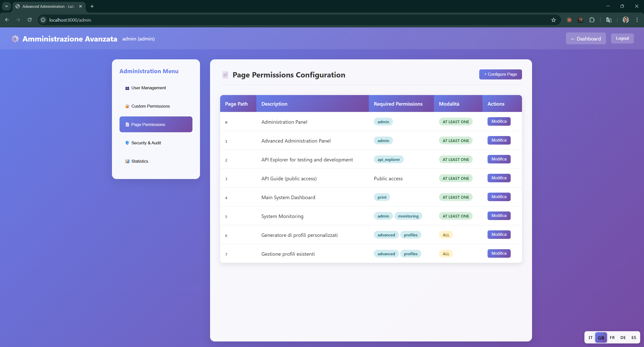Screen dimensions: 644x347
Task: Click Modifica for Main System Dashboard row
Action: 499,197
